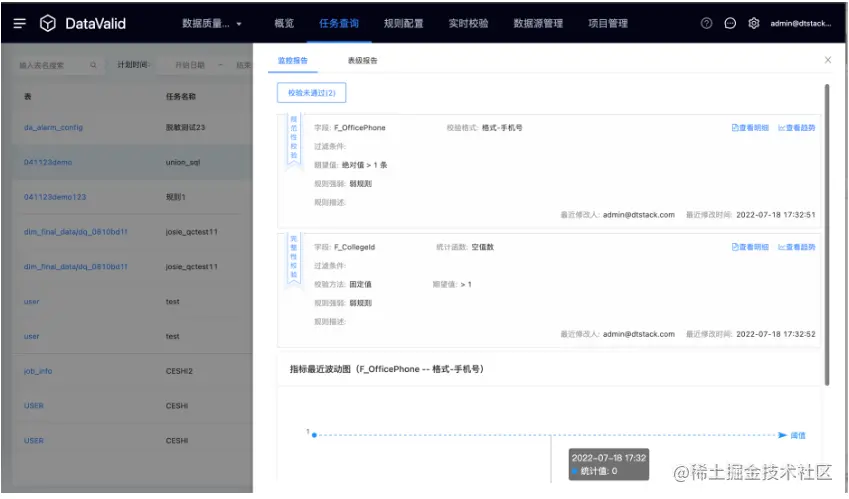Click the DataValid brand name
The width and height of the screenshot is (849, 499).
click(x=95, y=23)
